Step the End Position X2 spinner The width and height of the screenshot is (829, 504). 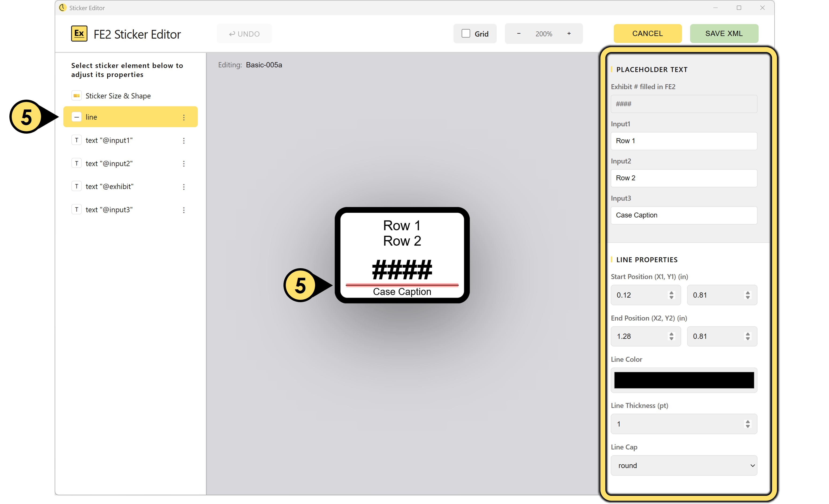[671, 336]
